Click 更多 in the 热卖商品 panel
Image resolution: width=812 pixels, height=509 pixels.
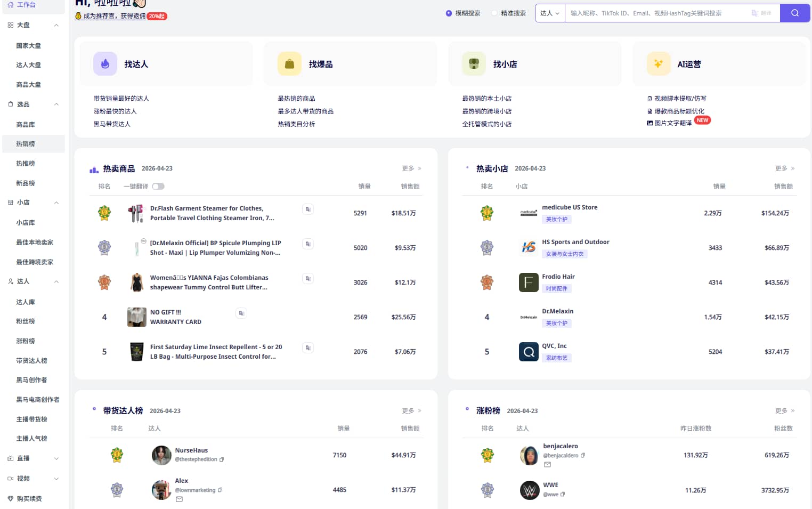pyautogui.click(x=411, y=168)
